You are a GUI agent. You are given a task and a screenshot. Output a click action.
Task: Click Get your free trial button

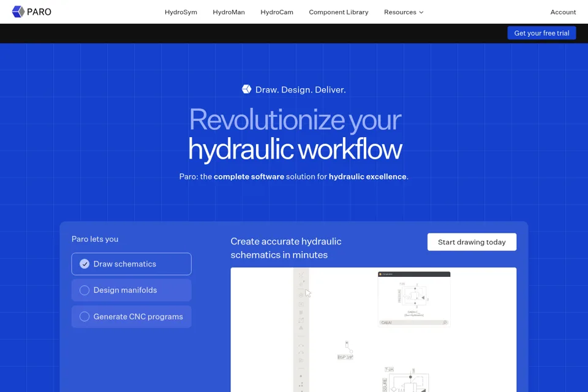coord(541,33)
